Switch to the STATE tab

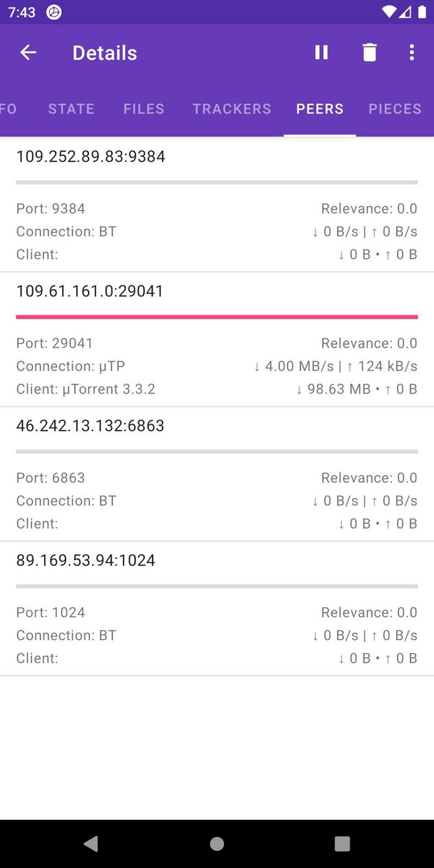(x=71, y=108)
